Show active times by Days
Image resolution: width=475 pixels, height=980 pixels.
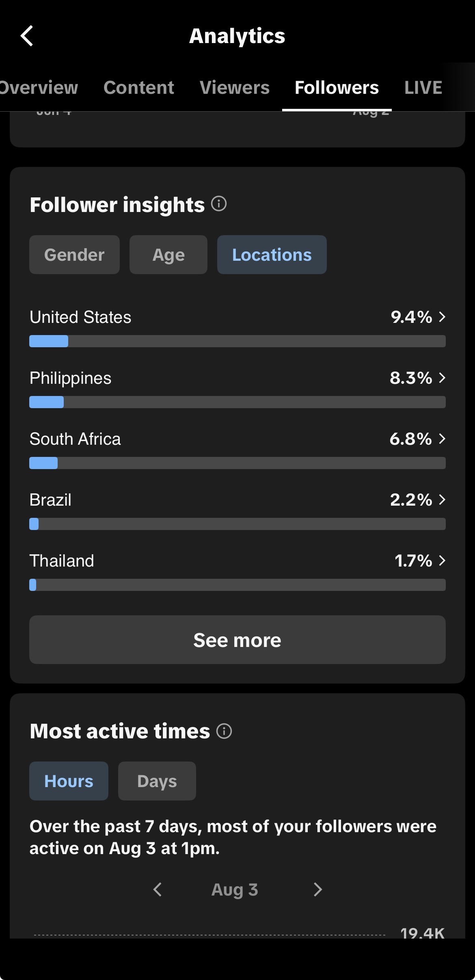(x=157, y=781)
